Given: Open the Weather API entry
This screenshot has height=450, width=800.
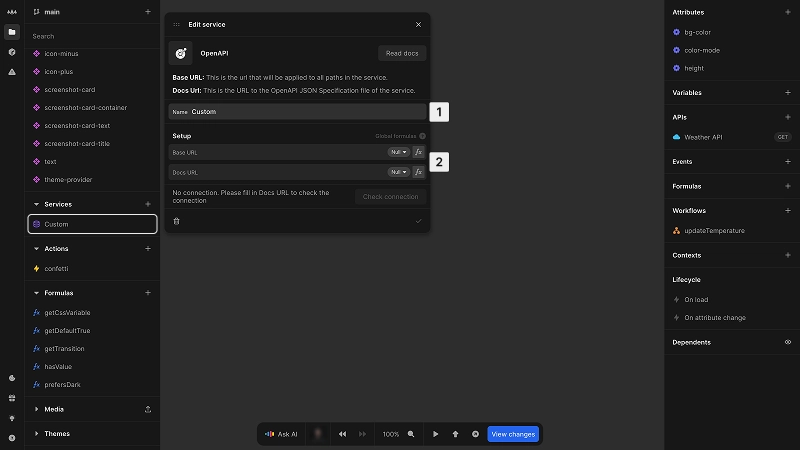Looking at the screenshot, I should [x=732, y=137].
